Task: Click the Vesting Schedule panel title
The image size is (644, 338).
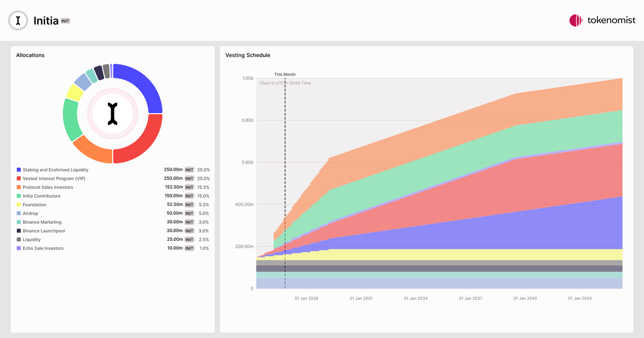Action: [x=248, y=55]
